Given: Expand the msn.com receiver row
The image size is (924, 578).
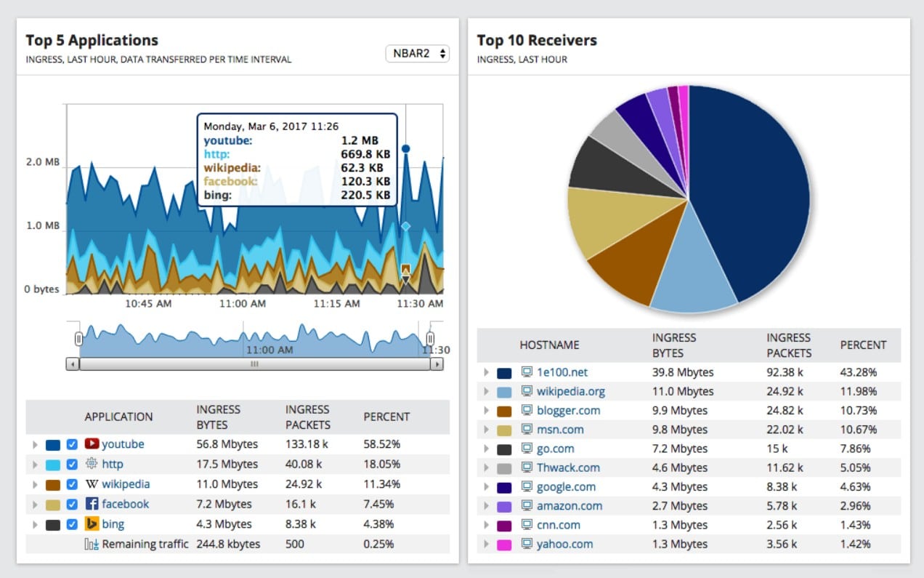Looking at the screenshot, I should [x=486, y=430].
